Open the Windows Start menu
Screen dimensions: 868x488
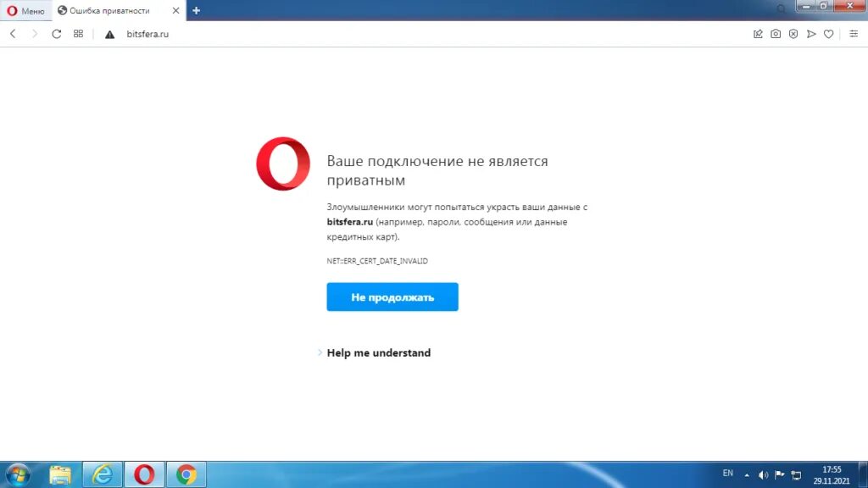click(18, 474)
